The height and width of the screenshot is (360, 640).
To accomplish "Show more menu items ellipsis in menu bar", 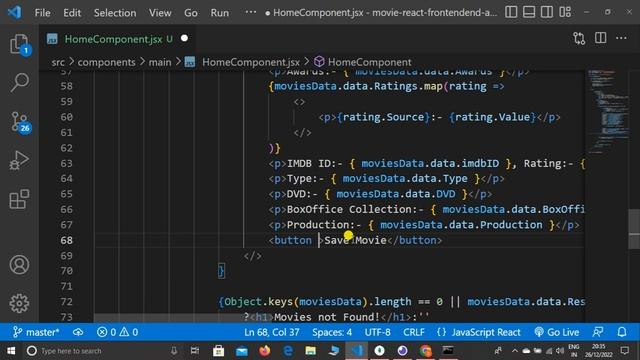I will [251, 12].
